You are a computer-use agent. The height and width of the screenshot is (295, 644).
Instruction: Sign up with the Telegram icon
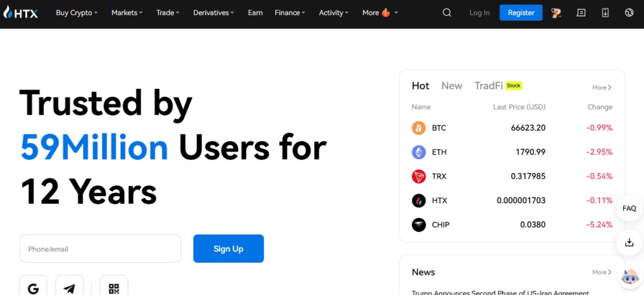[69, 289]
